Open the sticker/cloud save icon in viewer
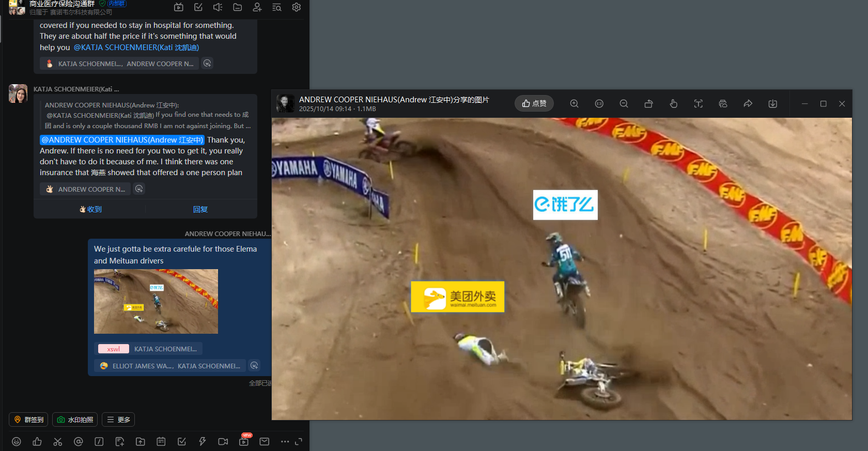 point(723,104)
